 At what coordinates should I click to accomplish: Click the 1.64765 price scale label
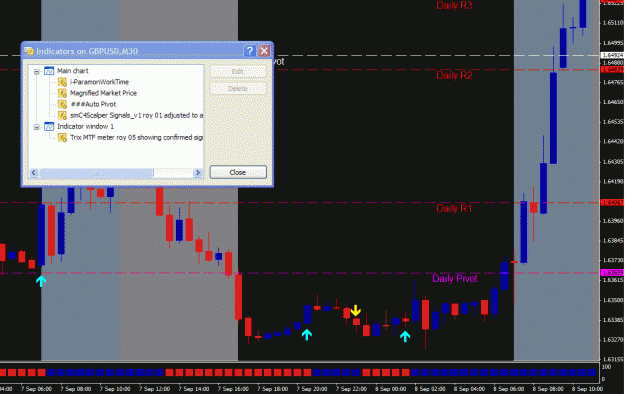pyautogui.click(x=613, y=82)
